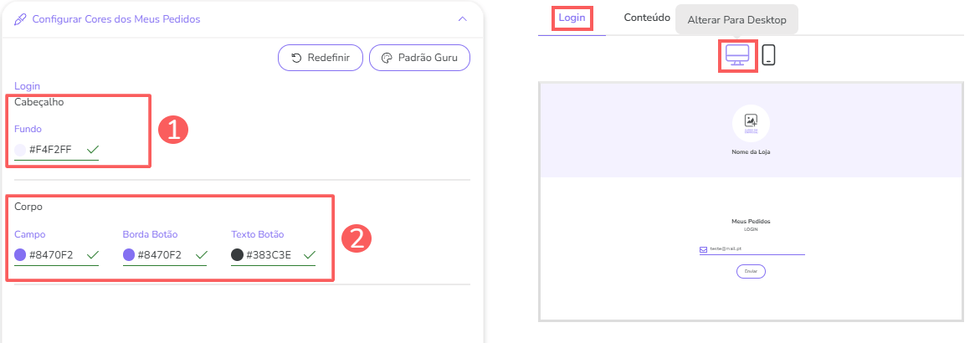Click the envelope icon in email field
This screenshot has width=980, height=343.
pos(703,249)
